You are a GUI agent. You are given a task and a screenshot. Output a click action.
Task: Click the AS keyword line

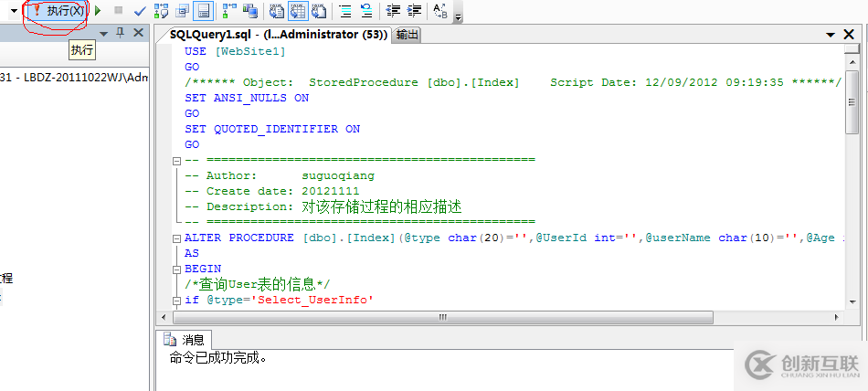pos(192,254)
